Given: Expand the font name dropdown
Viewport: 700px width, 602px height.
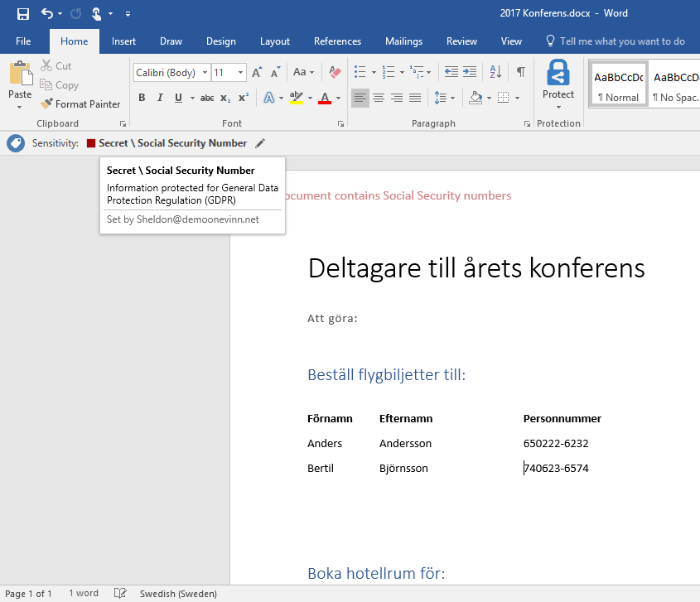Looking at the screenshot, I should (x=205, y=73).
